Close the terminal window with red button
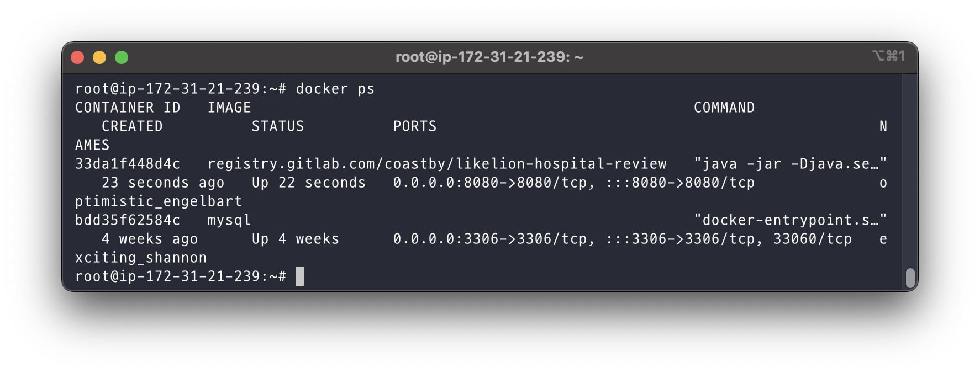 click(78, 57)
